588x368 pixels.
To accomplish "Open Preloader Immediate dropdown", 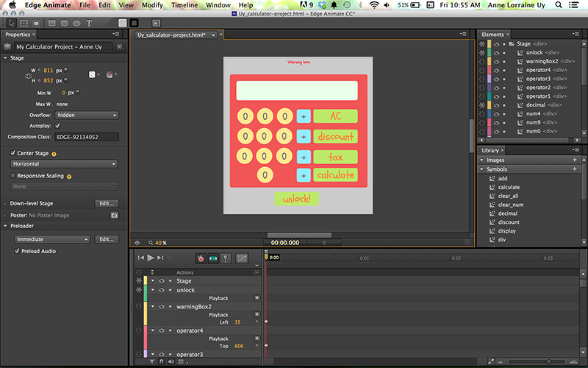I will click(52, 239).
